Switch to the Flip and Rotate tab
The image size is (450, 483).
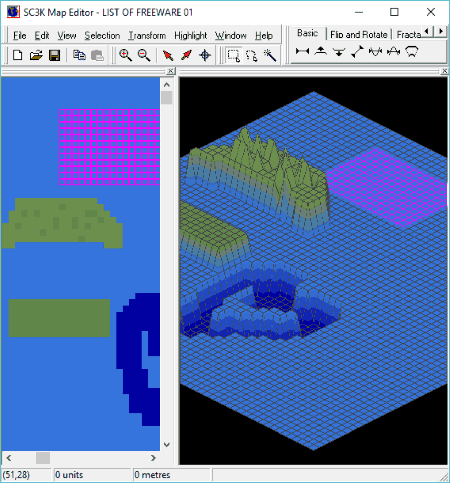pos(359,34)
